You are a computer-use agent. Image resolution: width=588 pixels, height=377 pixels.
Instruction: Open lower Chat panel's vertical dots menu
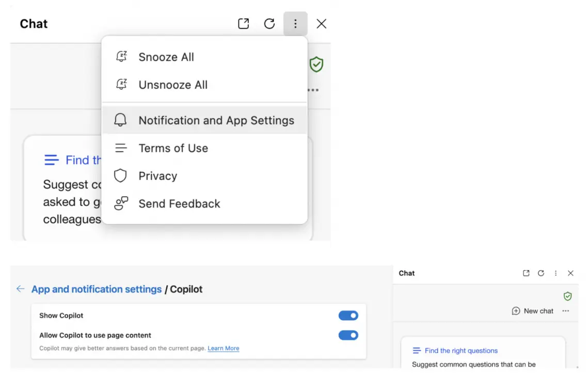coord(556,273)
